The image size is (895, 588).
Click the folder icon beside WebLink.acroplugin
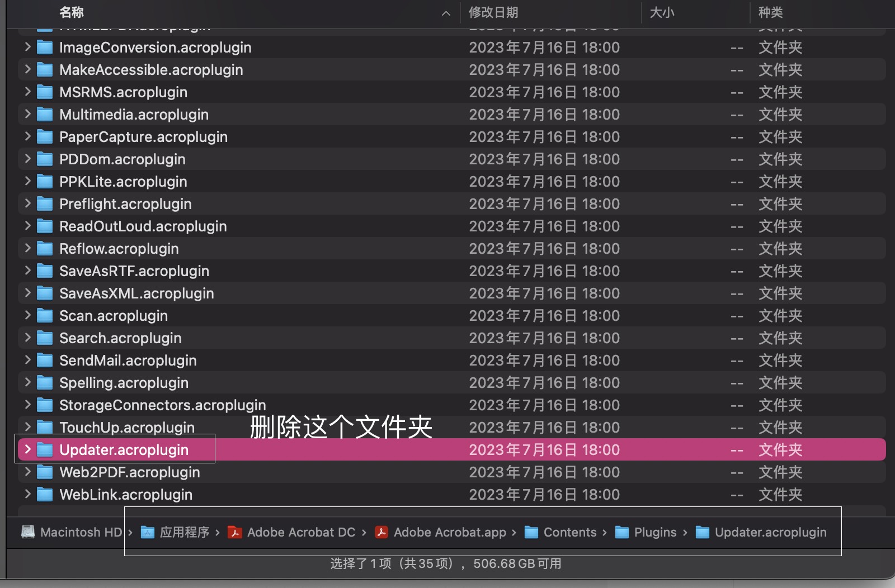pyautogui.click(x=45, y=494)
